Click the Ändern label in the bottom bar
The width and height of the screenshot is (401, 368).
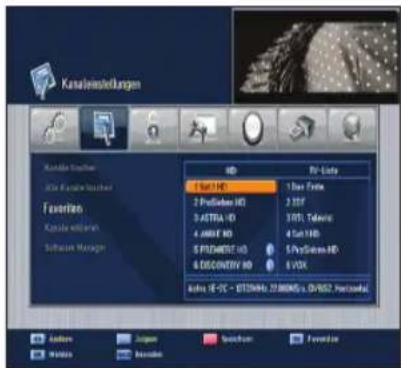coord(60,339)
